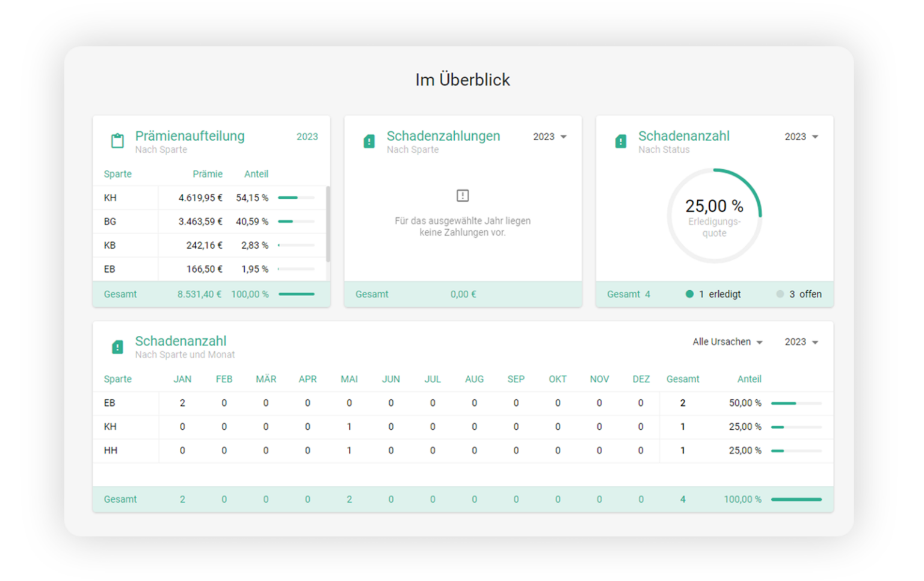Click the warning icon above the no-payments message
This screenshot has height=581, width=924.
click(463, 196)
